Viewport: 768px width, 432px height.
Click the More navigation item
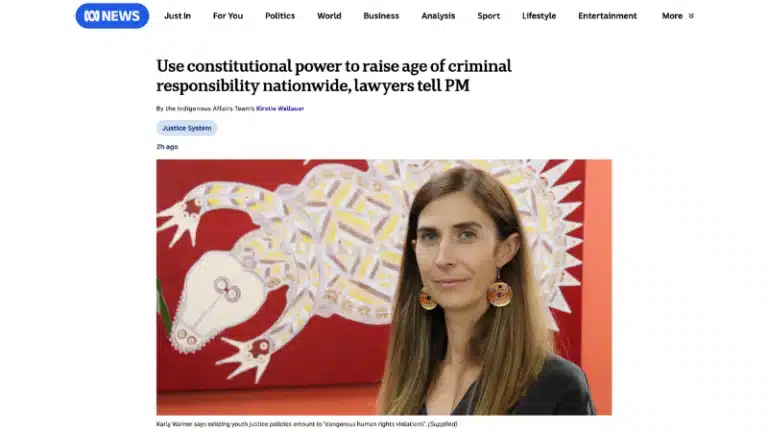[672, 16]
